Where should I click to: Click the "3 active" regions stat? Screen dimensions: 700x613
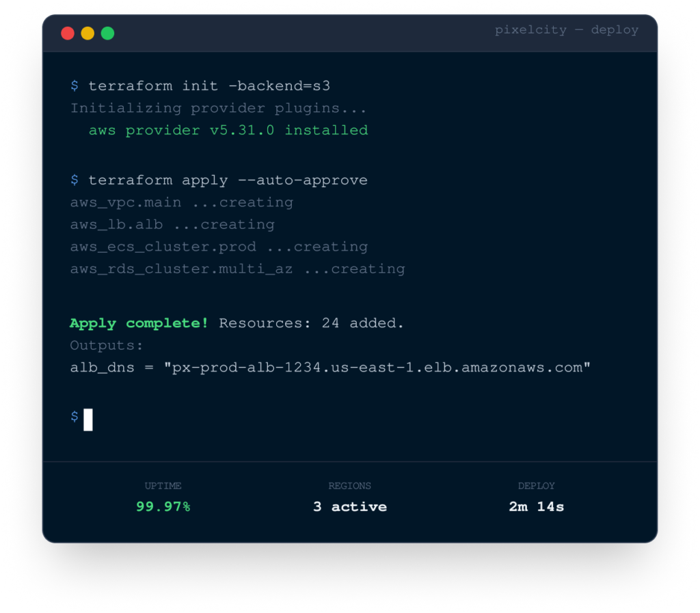click(x=349, y=506)
